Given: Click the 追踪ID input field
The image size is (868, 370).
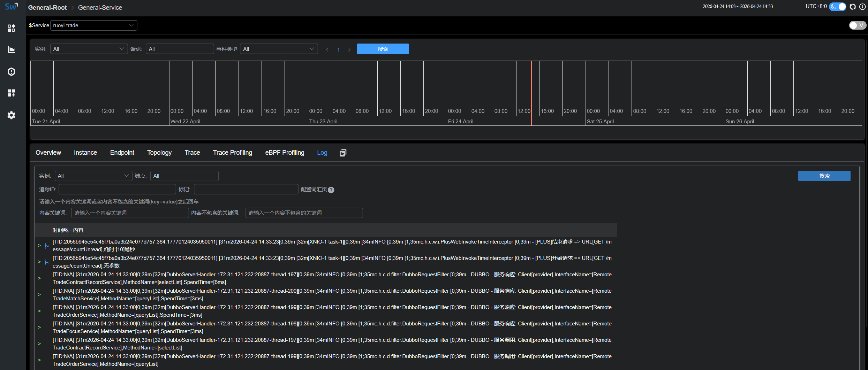Looking at the screenshot, I should point(117,190).
